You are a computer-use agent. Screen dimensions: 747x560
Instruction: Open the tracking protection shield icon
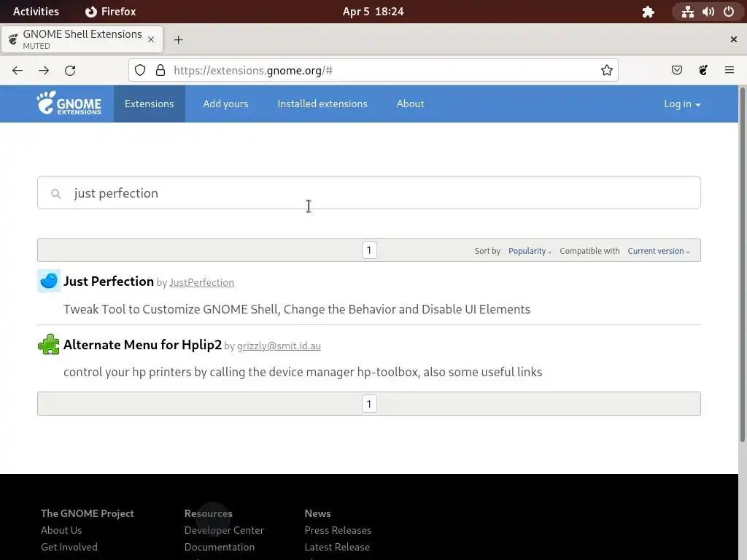click(140, 71)
